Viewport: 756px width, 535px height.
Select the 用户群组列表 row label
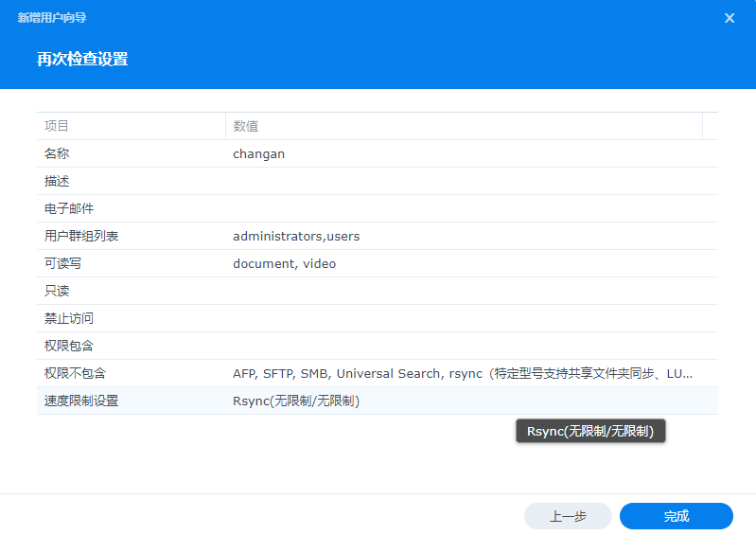point(81,236)
